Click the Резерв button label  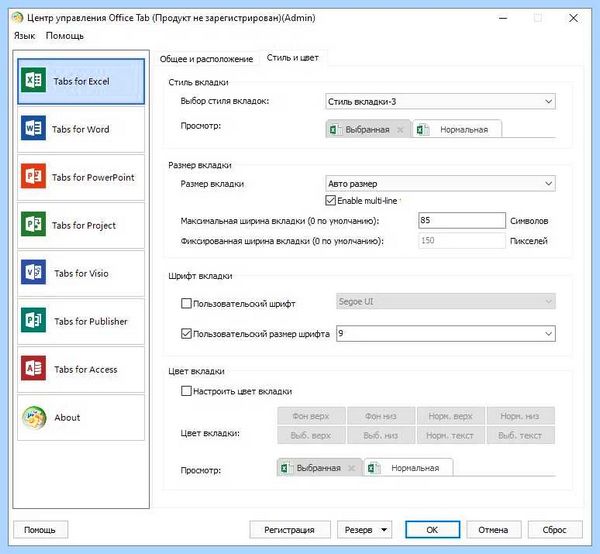[x=359, y=530]
